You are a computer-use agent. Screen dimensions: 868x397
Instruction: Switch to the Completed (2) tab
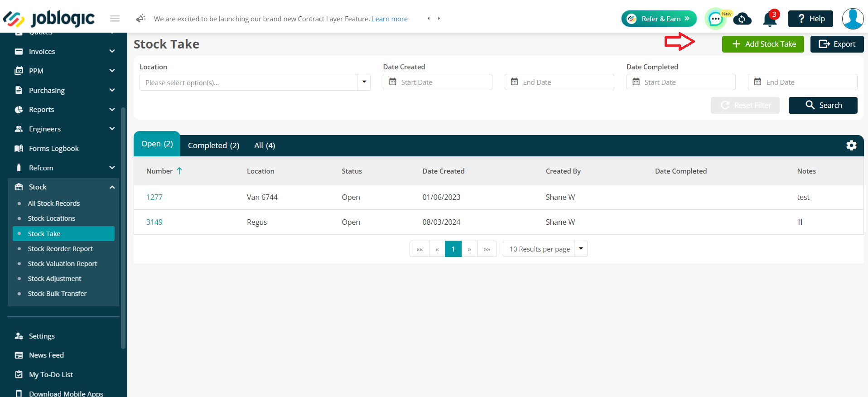click(x=213, y=145)
